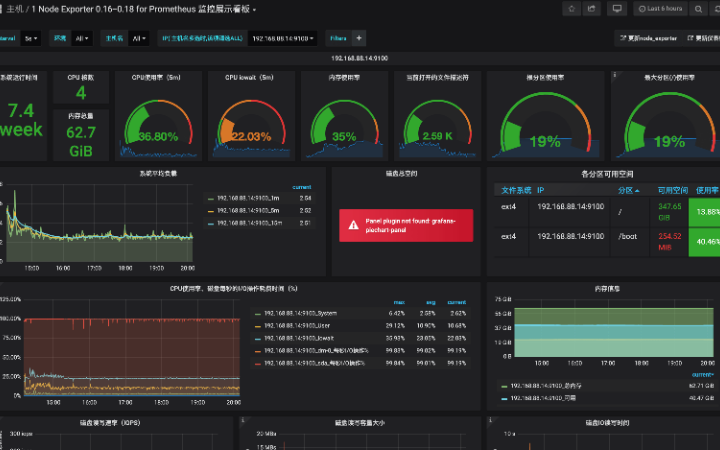Click the 7.4 week uptime value
Image resolution: width=720 pixels, height=450 pixels.
point(21,120)
